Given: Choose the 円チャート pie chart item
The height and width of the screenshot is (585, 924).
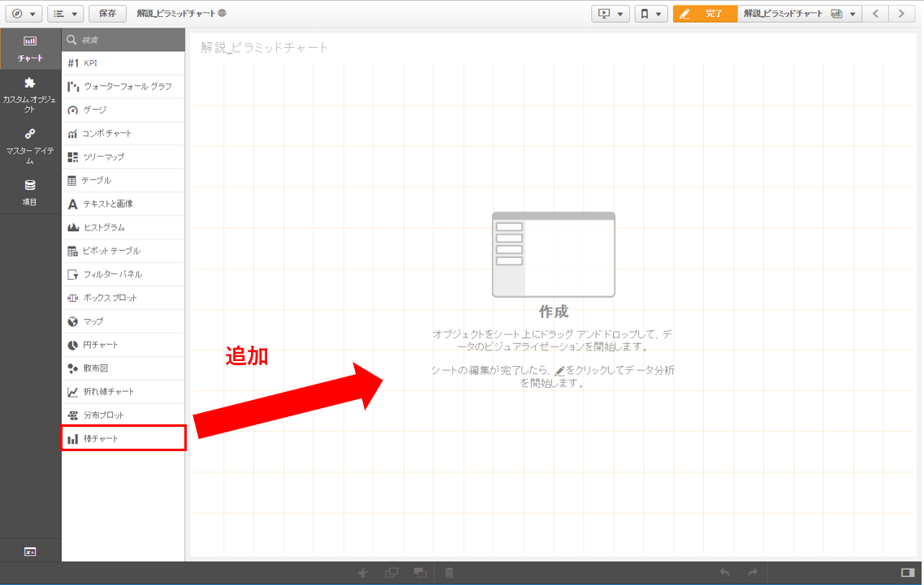Looking at the screenshot, I should [123, 345].
